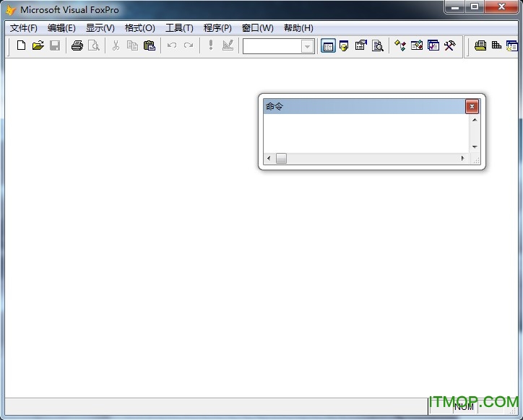
Task: Click the Open folder icon
Action: [38, 45]
